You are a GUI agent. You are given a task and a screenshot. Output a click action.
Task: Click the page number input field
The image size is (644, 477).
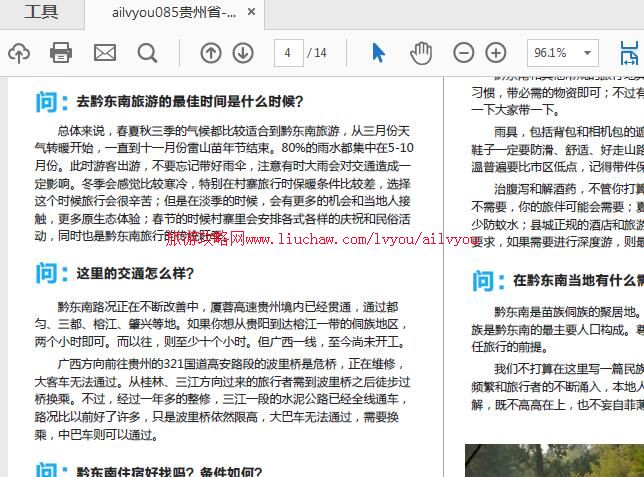tap(288, 53)
